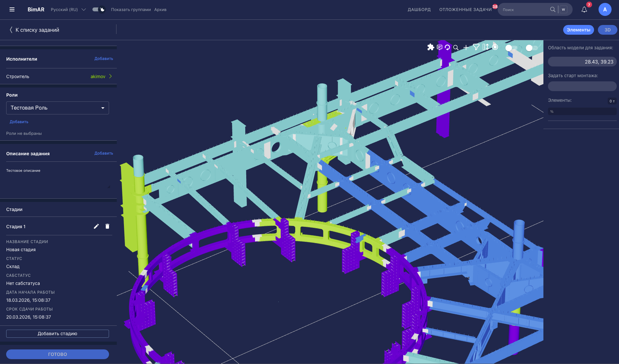
Task: Open the comments tool in viewer toolbar
Action: (x=440, y=47)
